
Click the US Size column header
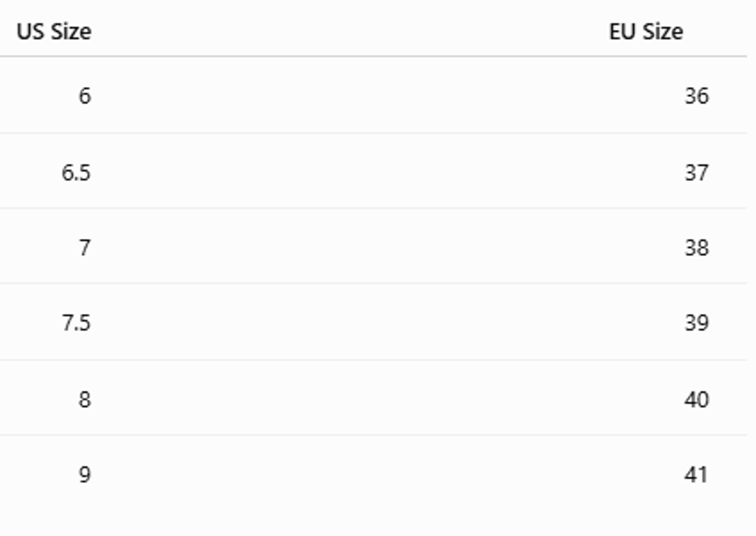point(54,32)
